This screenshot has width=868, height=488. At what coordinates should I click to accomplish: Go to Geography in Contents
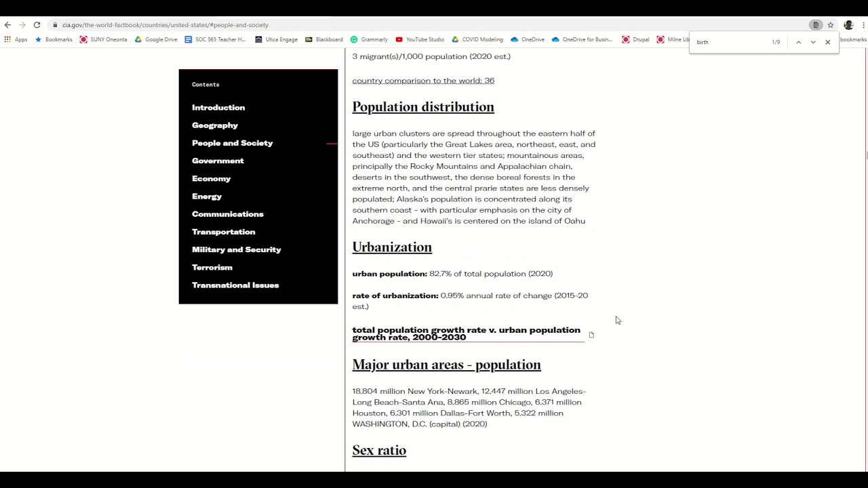(x=215, y=125)
